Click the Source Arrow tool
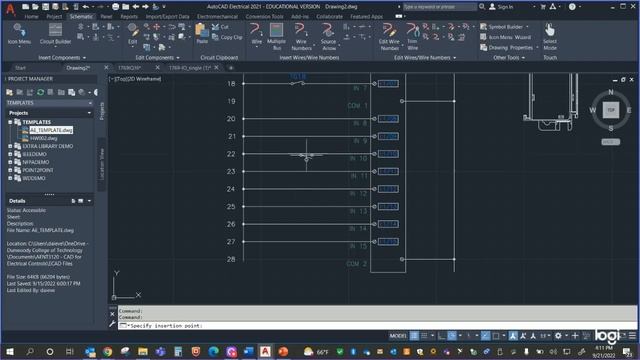This screenshot has width=640, height=360. point(328,37)
